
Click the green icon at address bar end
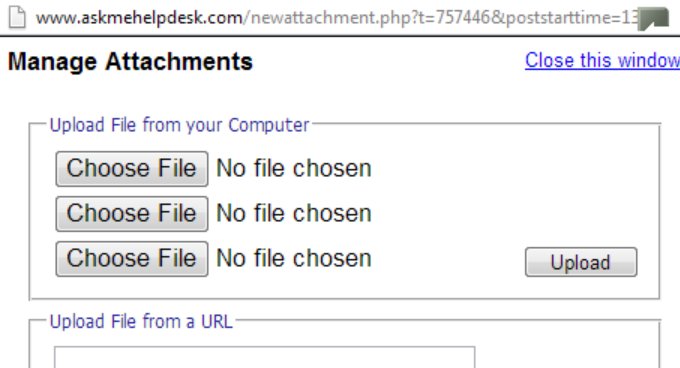[x=653, y=19]
